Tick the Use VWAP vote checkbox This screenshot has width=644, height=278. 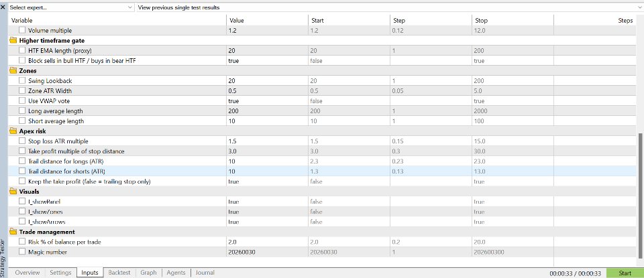[22, 101]
